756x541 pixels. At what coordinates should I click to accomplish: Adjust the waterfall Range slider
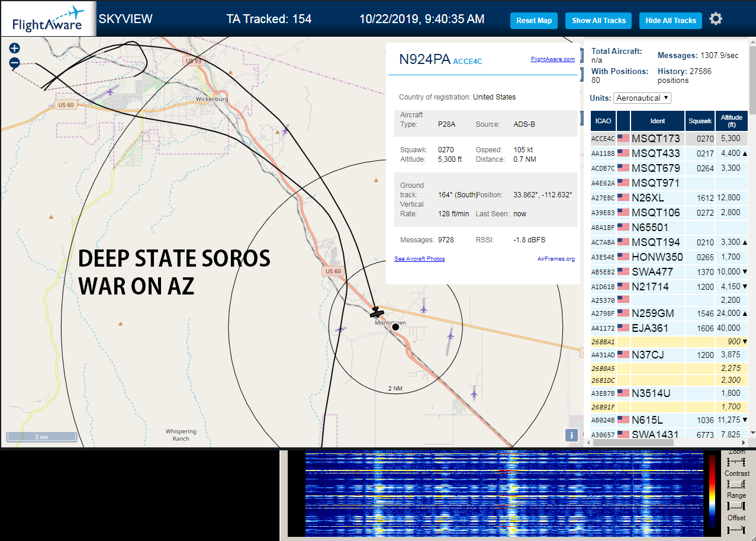[737, 506]
